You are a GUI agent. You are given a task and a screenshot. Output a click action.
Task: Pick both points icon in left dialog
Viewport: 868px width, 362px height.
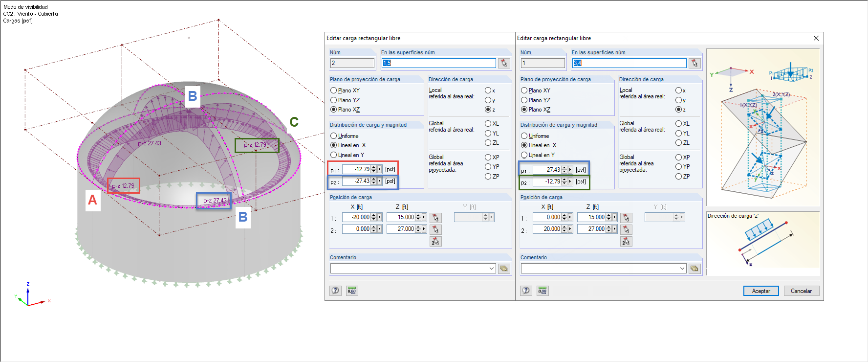point(435,241)
